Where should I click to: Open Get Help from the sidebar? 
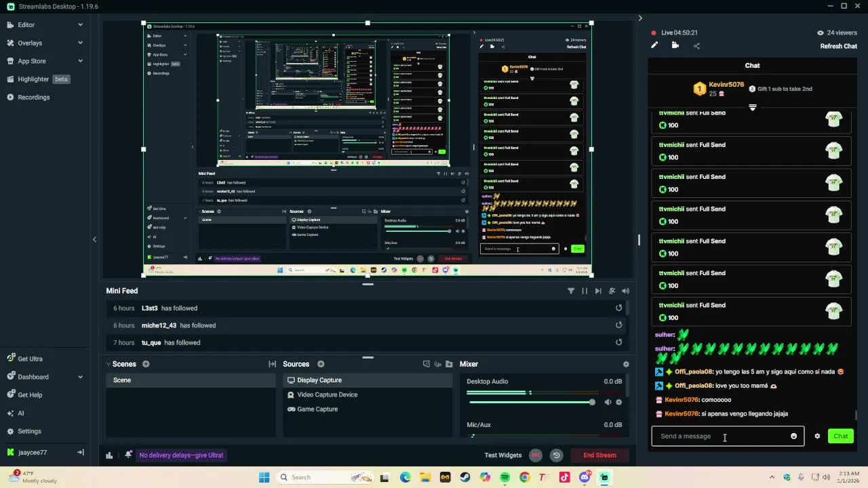point(30,395)
